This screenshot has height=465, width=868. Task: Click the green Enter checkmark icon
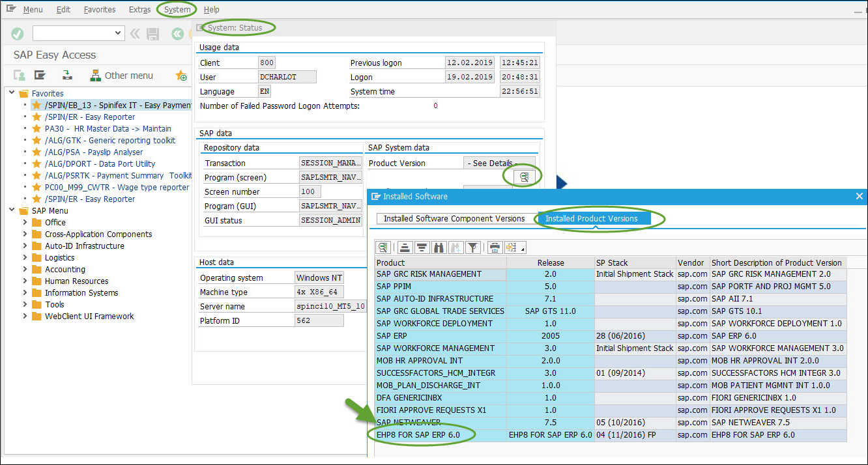click(x=18, y=33)
